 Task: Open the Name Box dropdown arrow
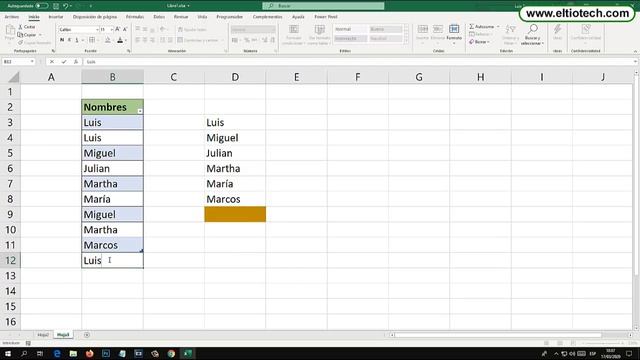32,62
